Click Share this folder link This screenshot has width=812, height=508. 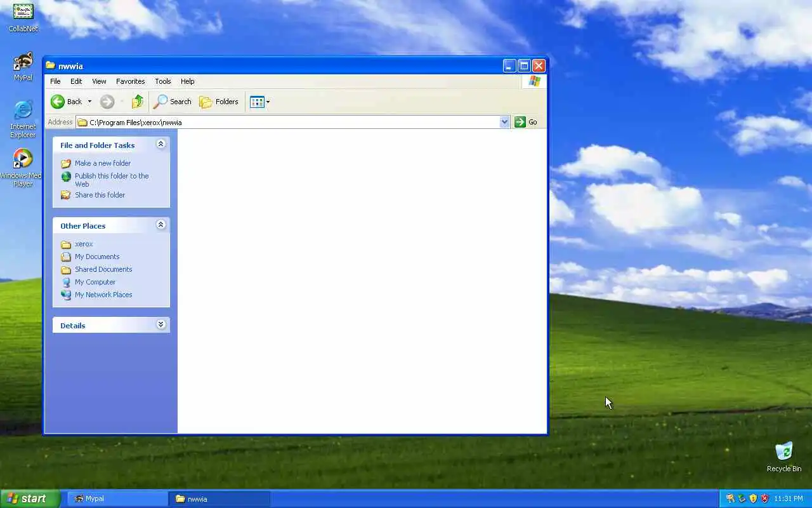[100, 195]
